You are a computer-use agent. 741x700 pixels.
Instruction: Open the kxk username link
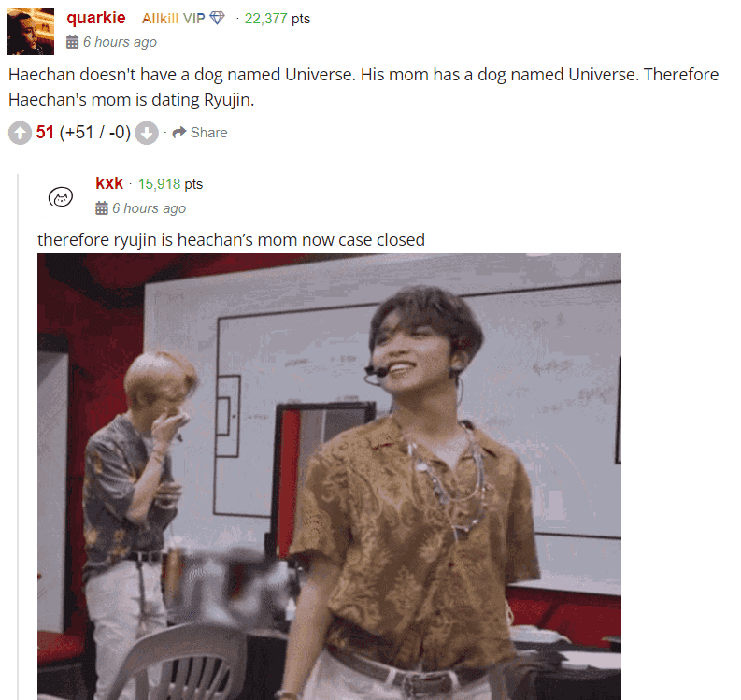point(109,183)
